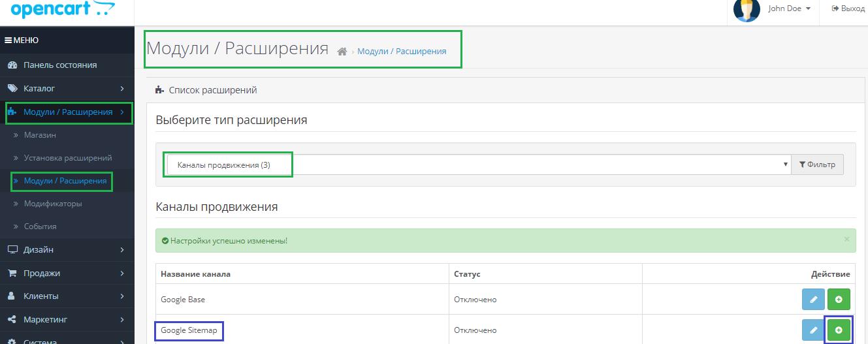Image resolution: width=868 pixels, height=344 pixels.
Task: Open John Doe user avatar
Action: pyautogui.click(x=747, y=9)
